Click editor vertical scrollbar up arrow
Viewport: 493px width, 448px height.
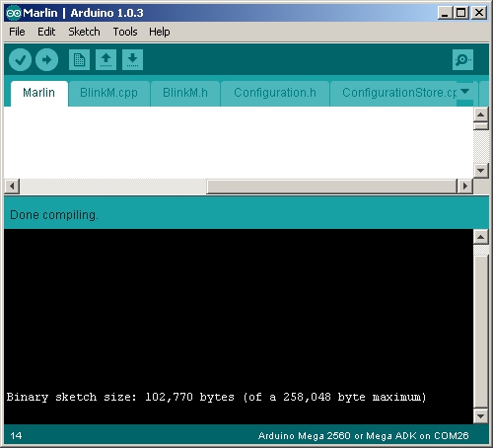pyautogui.click(x=481, y=114)
